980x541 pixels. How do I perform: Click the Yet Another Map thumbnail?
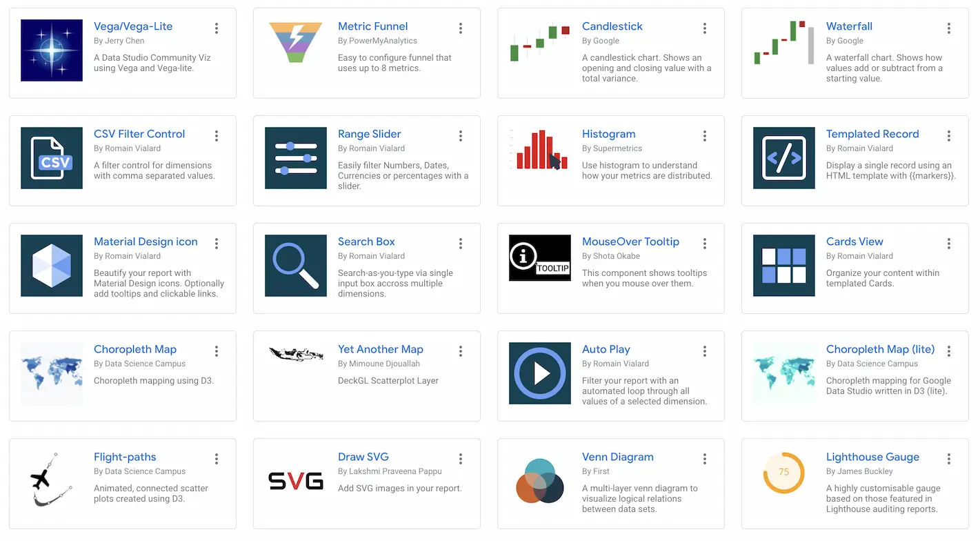296,354
